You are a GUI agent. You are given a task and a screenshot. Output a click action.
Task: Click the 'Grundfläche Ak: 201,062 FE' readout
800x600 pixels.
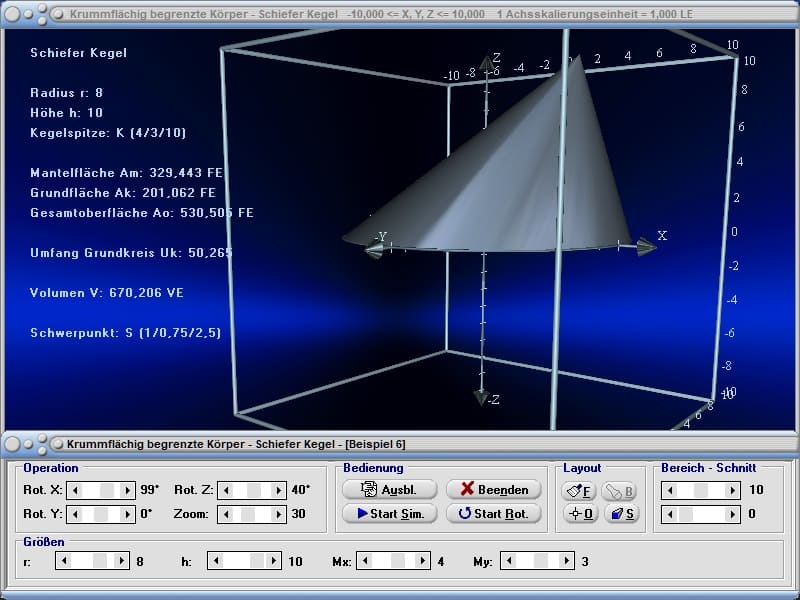pos(123,192)
